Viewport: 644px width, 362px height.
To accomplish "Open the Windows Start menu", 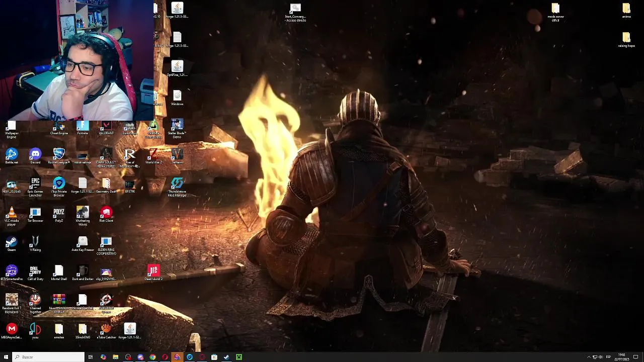I will (x=6, y=357).
